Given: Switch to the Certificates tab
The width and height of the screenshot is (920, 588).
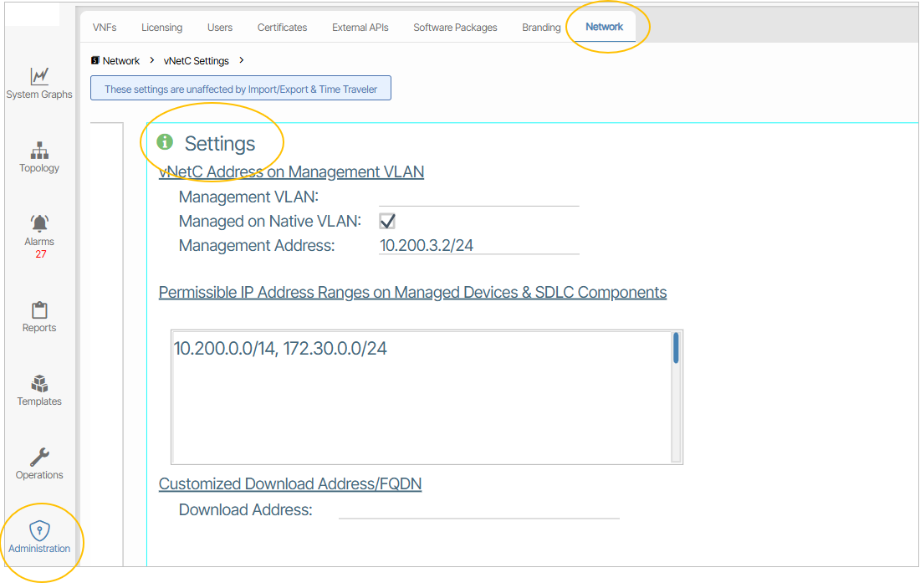Looking at the screenshot, I should point(282,28).
